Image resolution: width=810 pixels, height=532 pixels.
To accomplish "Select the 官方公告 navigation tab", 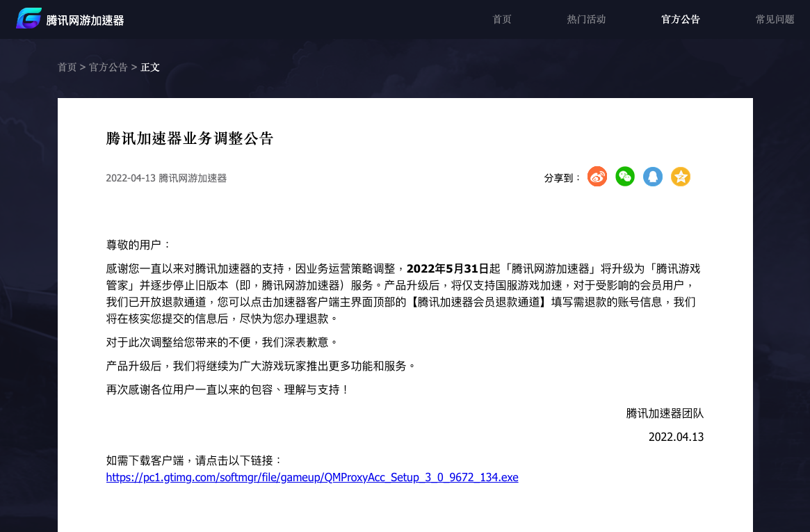I will pyautogui.click(x=681, y=19).
